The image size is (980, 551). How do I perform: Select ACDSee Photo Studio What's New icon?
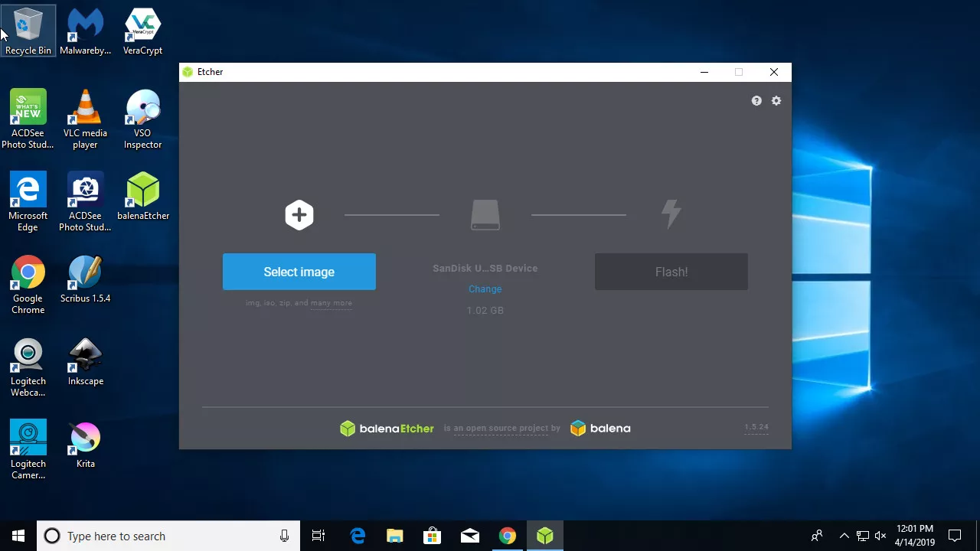pos(28,119)
